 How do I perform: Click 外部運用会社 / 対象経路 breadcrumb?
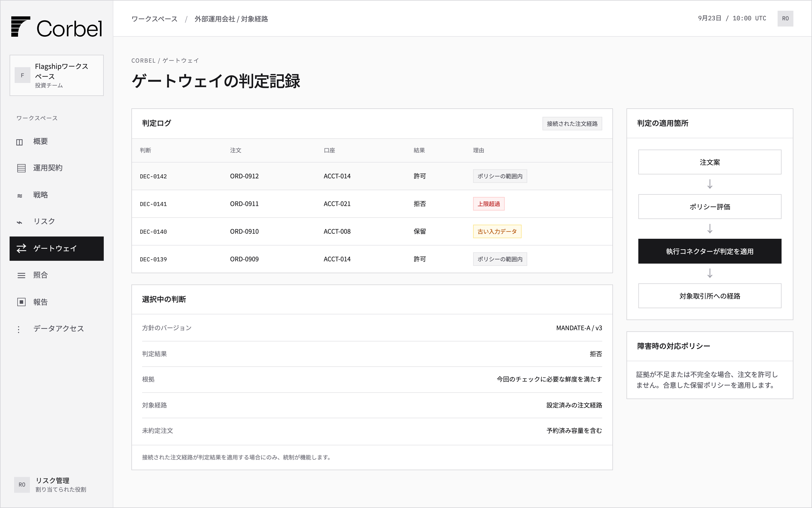pyautogui.click(x=231, y=19)
